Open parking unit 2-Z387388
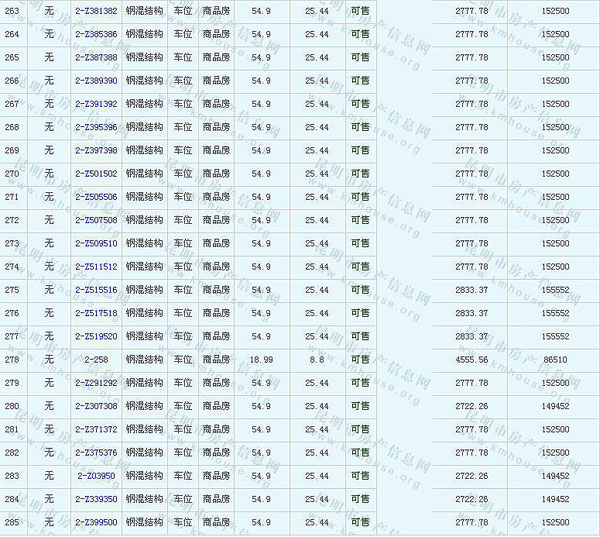 click(x=96, y=57)
